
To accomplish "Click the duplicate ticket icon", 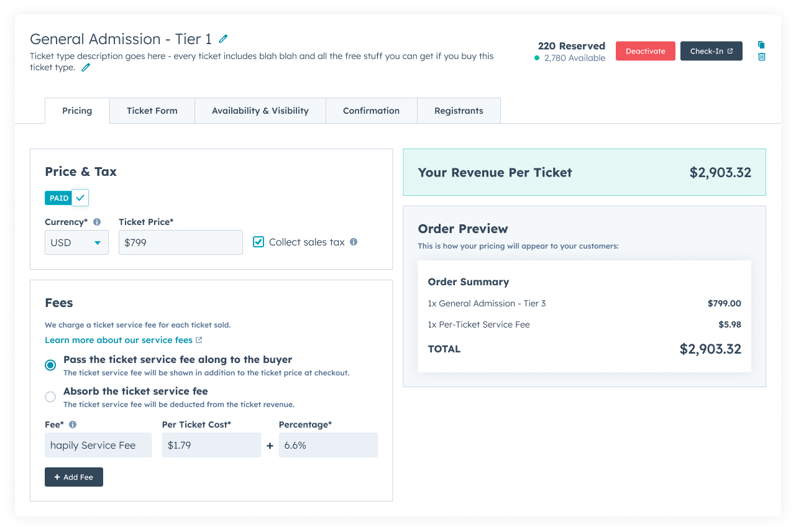I will pos(761,45).
